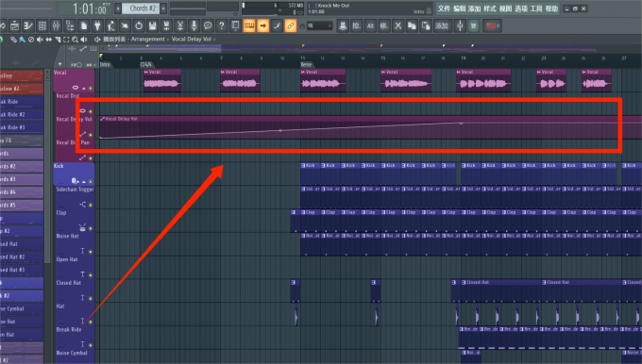Viewport: 642px width, 364px height.
Task: Click the 添加 toolbar button
Action: point(442,25)
